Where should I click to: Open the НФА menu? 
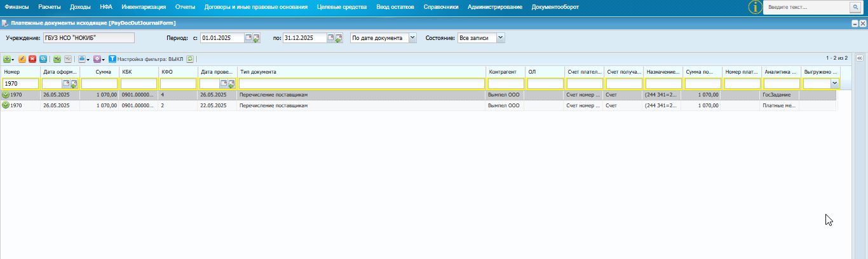coord(106,6)
